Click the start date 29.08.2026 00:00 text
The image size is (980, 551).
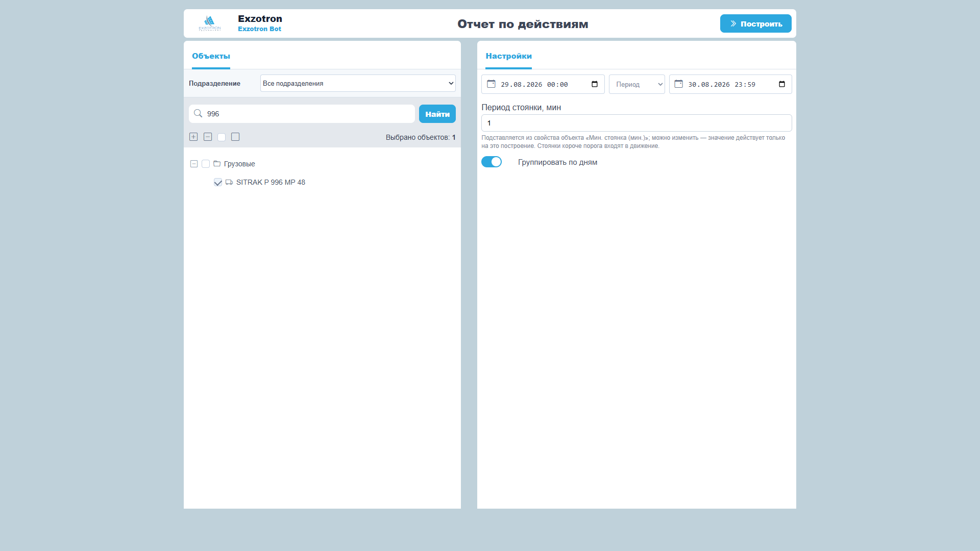coord(534,85)
